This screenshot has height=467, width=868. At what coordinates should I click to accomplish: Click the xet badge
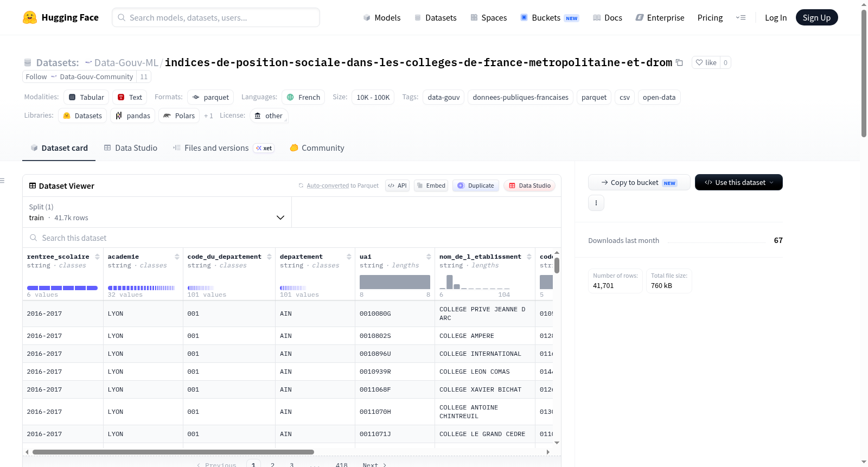[264, 148]
